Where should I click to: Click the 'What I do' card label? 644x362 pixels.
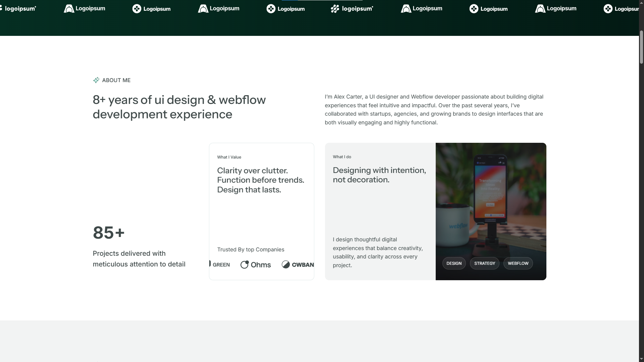342,157
